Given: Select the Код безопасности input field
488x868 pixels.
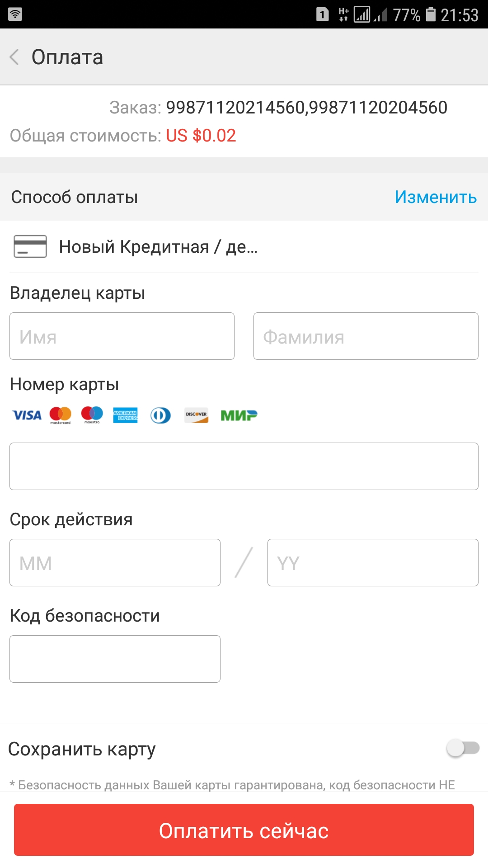Looking at the screenshot, I should click(115, 659).
